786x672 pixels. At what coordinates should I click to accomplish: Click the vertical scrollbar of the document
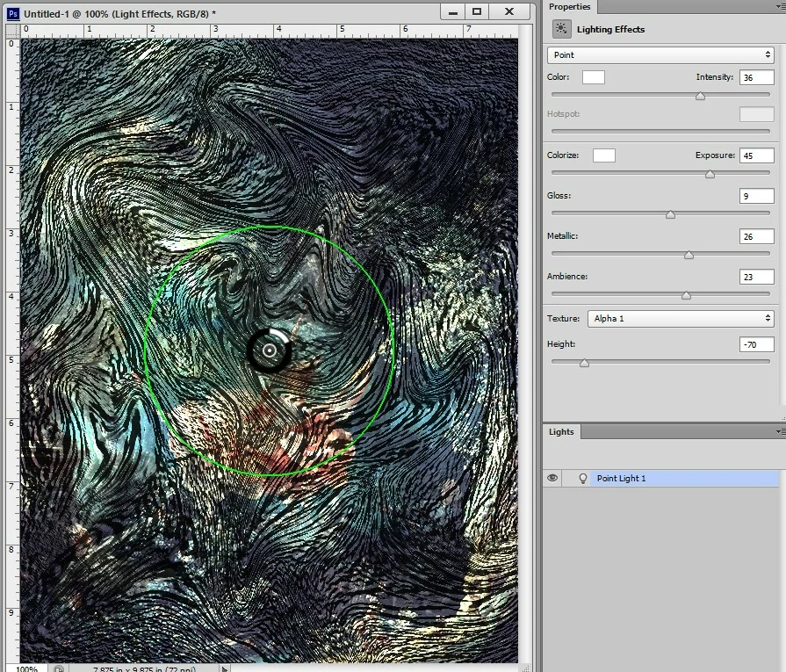point(526,350)
